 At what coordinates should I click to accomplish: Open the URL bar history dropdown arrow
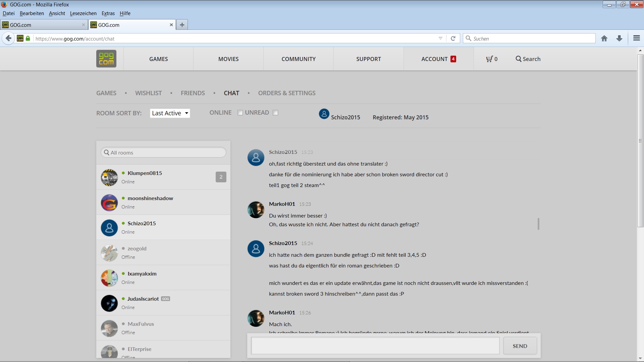coord(440,39)
